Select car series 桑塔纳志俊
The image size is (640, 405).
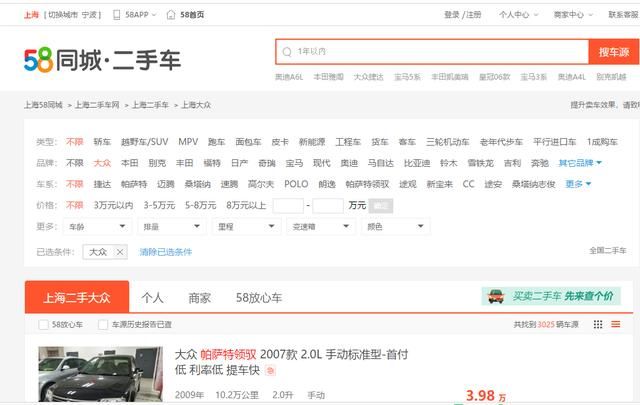click(533, 184)
